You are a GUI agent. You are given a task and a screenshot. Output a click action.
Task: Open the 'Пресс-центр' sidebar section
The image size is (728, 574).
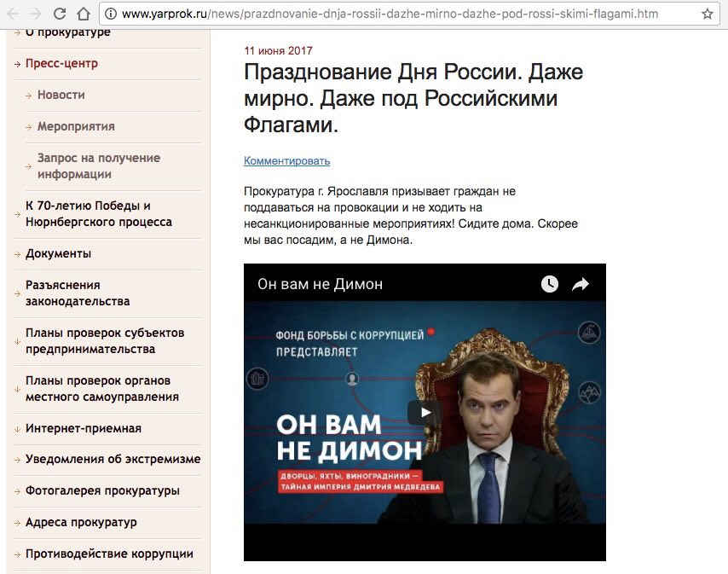pos(61,63)
